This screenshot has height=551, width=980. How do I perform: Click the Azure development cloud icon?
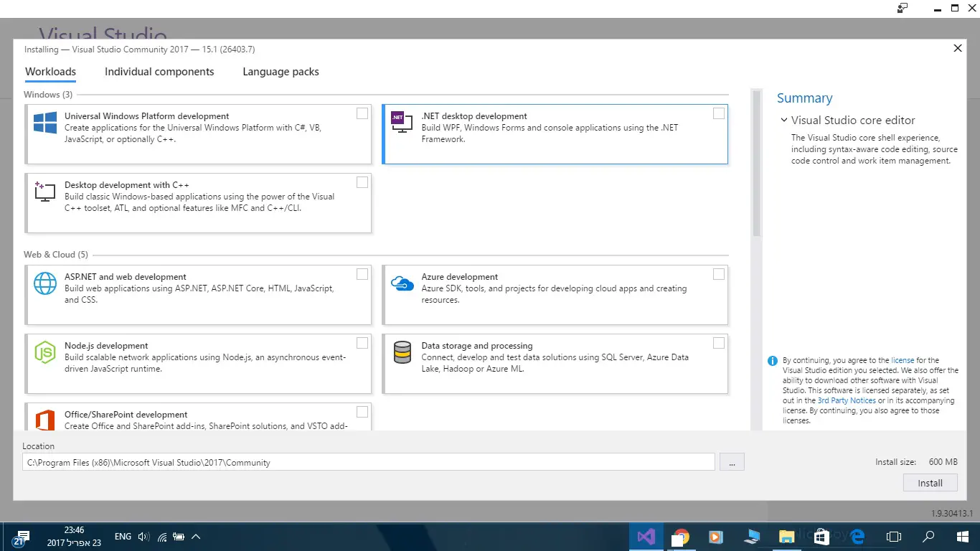coord(402,283)
